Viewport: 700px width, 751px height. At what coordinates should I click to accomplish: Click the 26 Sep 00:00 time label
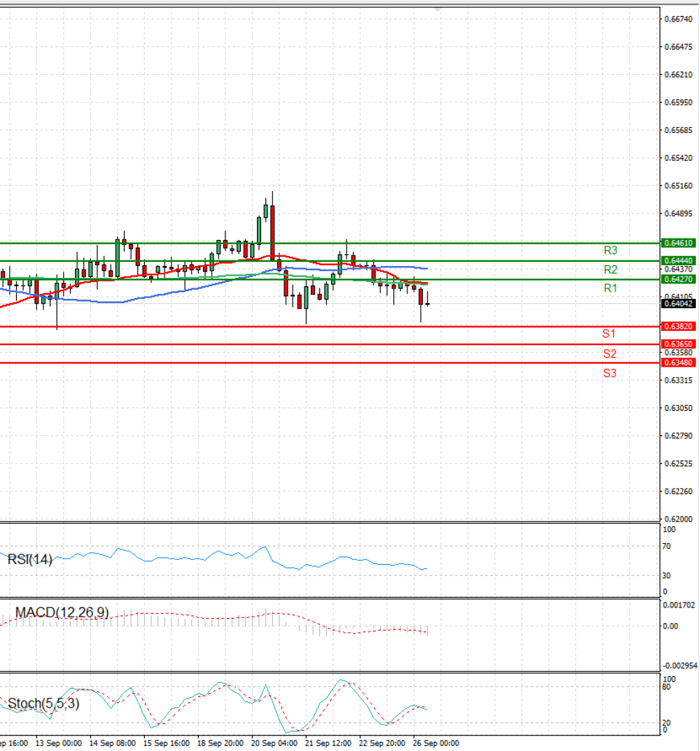(436, 743)
